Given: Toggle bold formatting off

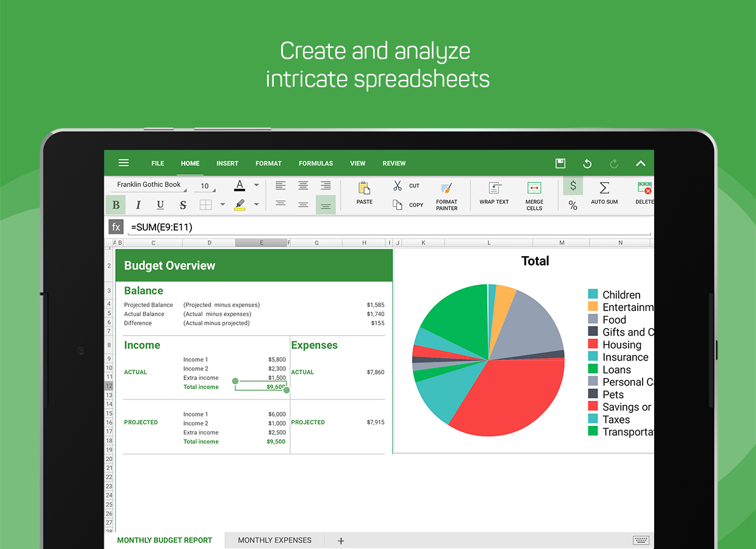Looking at the screenshot, I should pos(116,205).
